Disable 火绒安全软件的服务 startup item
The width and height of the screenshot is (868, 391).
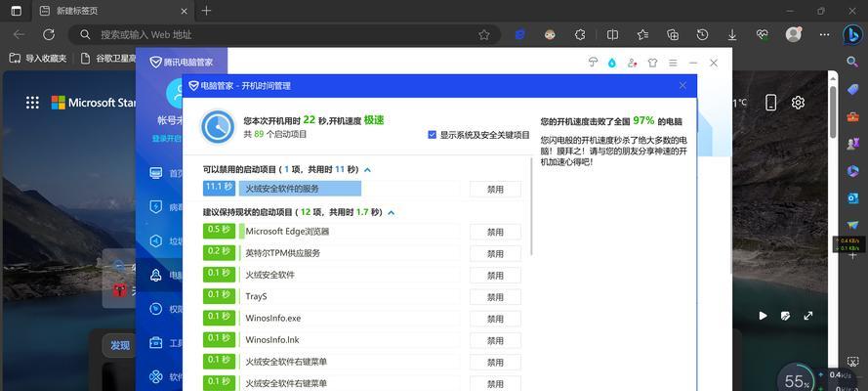tap(495, 189)
